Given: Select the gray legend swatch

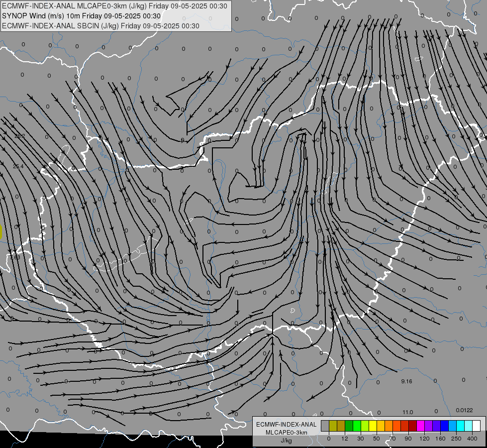Looking at the screenshot, I should tap(325, 426).
